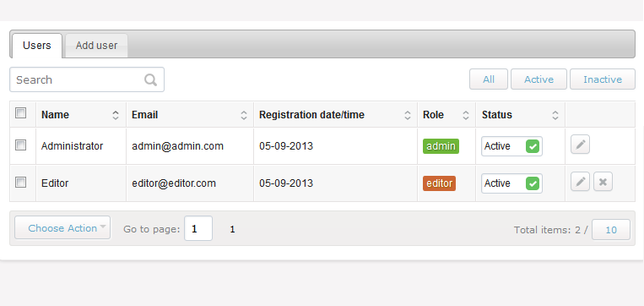Switch to the Add user tab
The width and height of the screenshot is (644, 306).
tap(96, 46)
